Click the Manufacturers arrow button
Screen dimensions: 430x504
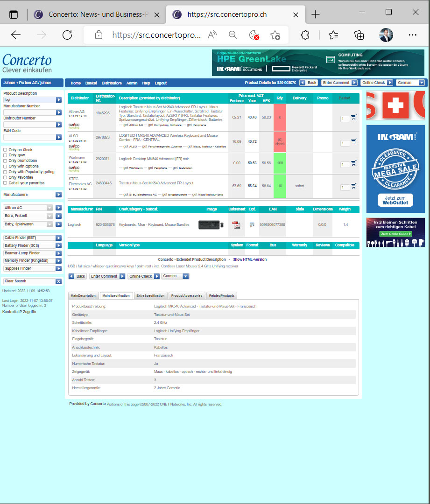(58, 195)
